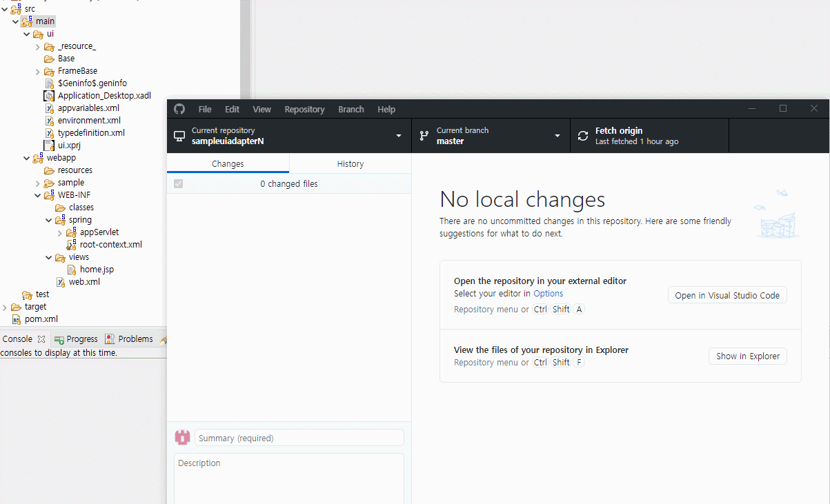Screen dimensions: 830x504
Task: Expand the sample folder
Action: coord(37,183)
